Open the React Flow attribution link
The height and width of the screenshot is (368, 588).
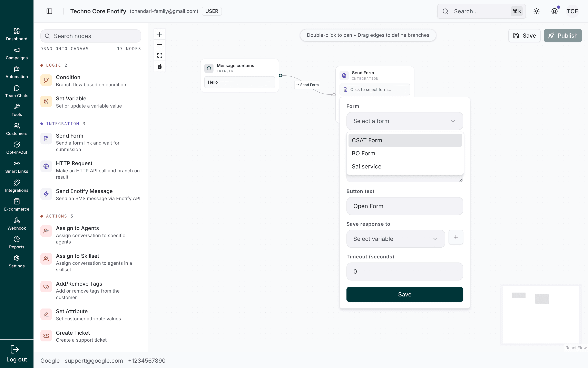(576, 348)
